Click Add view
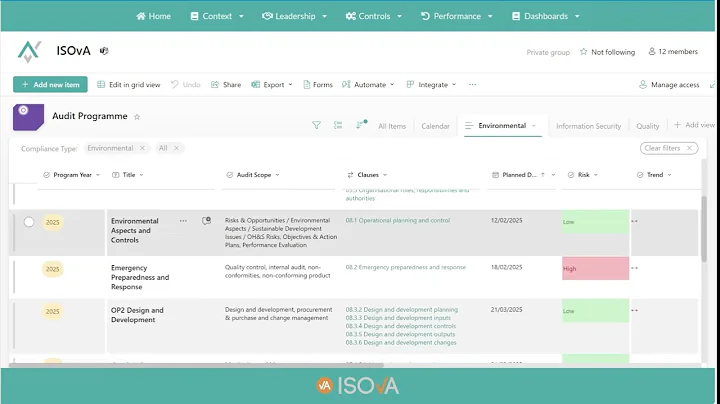 point(694,125)
